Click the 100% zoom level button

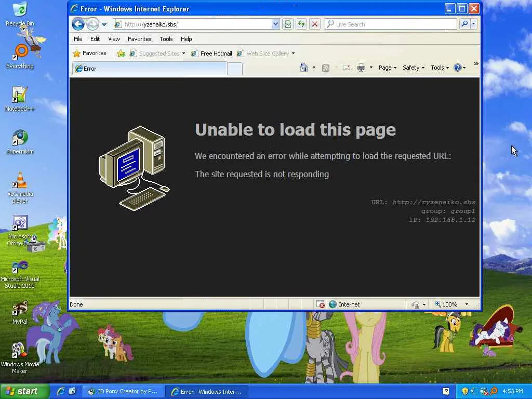coord(446,304)
